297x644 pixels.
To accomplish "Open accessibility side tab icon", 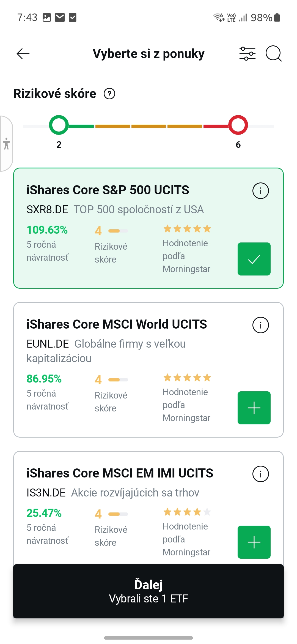I will tap(7, 143).
